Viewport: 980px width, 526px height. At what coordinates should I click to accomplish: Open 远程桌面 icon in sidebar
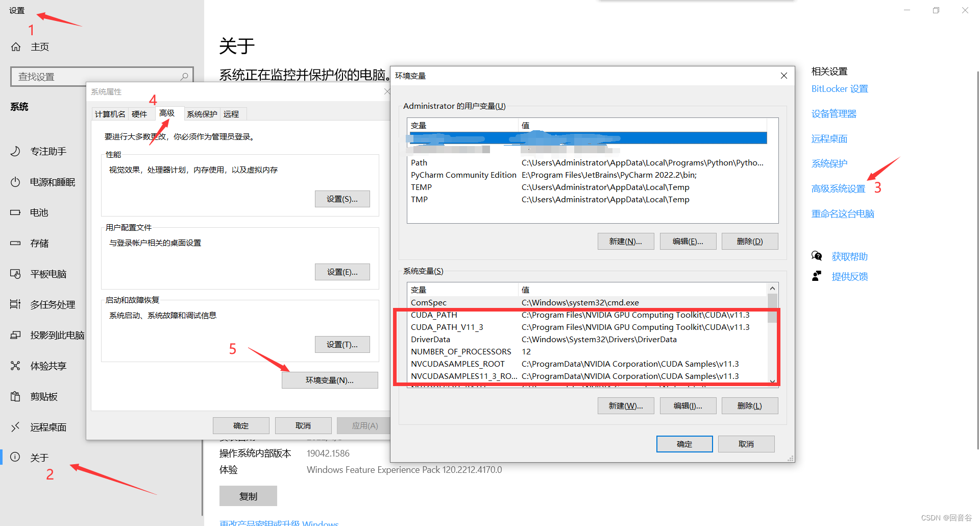(x=16, y=427)
